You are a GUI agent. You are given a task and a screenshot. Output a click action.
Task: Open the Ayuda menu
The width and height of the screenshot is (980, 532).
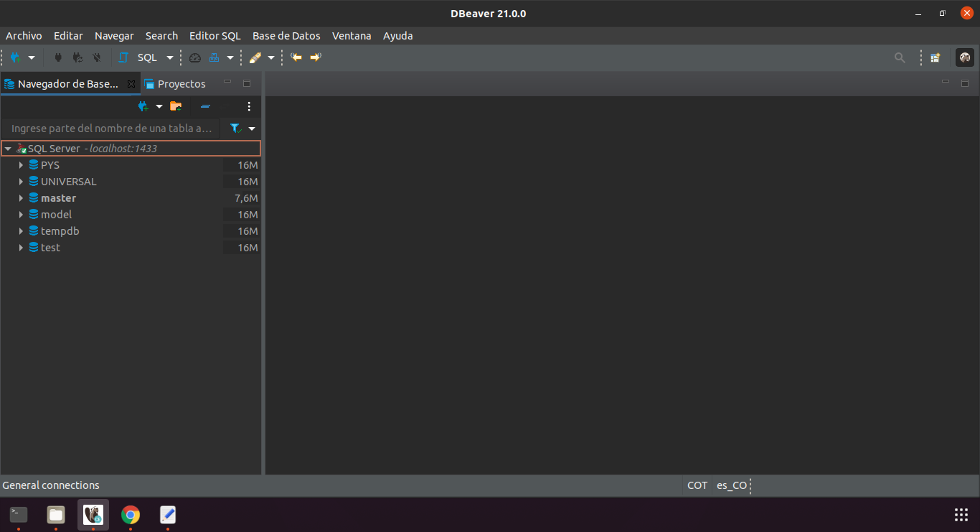point(397,36)
